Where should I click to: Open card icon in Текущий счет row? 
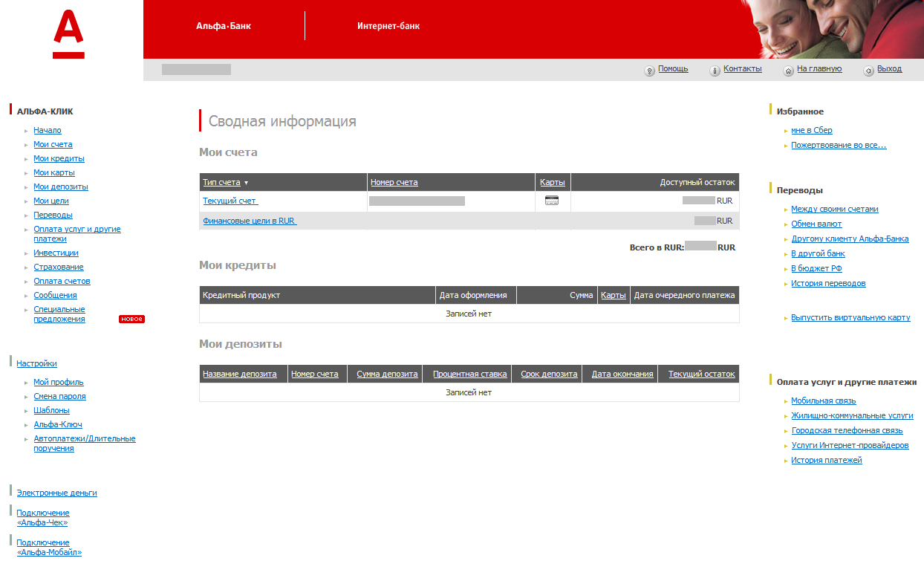[552, 201]
